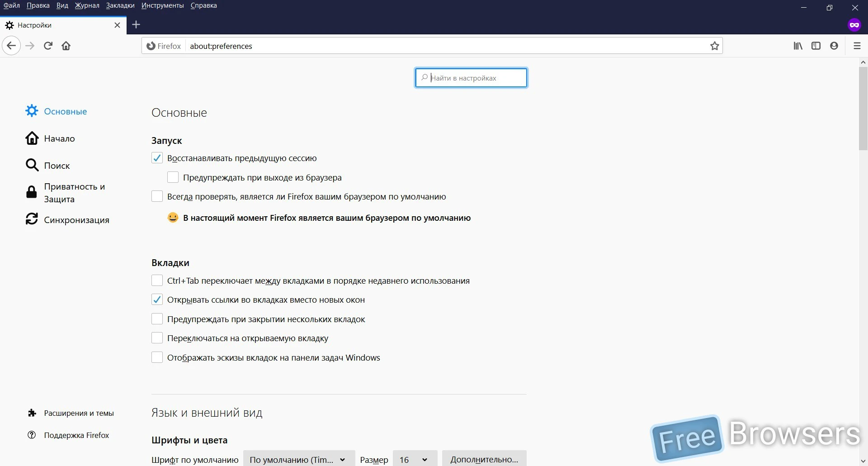Go back with the back arrow
The width and height of the screenshot is (868, 466).
[x=11, y=46]
